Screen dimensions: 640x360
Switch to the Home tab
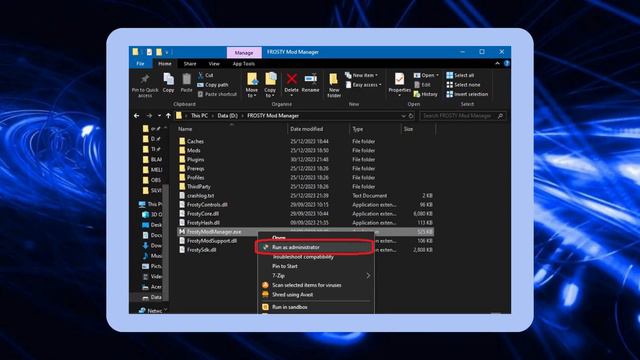tap(165, 64)
